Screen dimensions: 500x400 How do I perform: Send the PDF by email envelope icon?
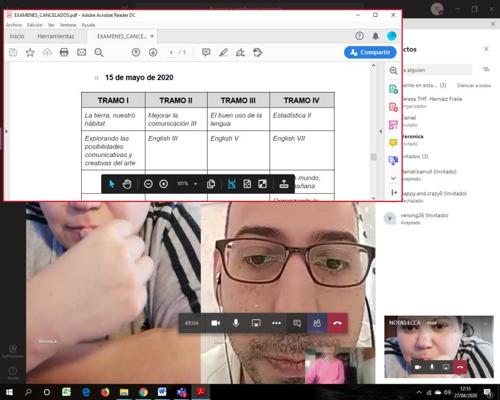point(81,52)
